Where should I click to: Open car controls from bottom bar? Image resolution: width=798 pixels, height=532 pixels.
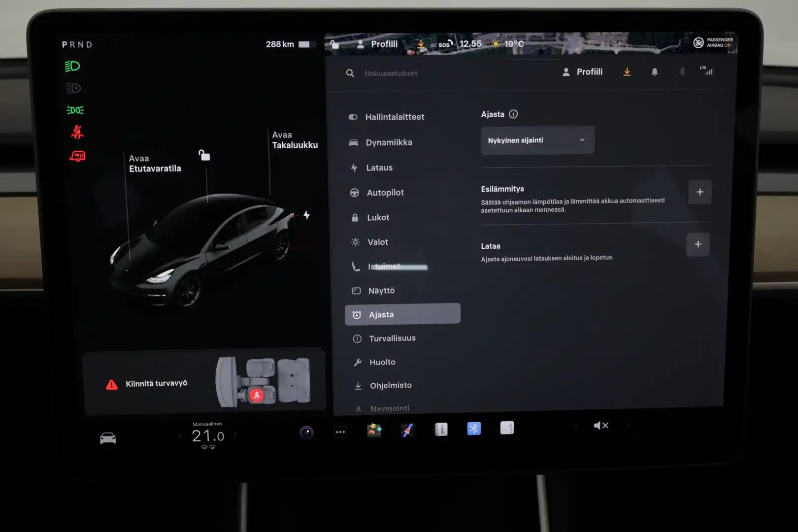point(108,438)
